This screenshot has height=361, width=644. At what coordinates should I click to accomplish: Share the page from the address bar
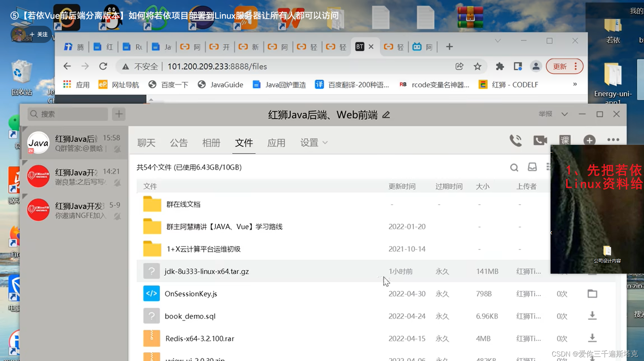pyautogui.click(x=459, y=66)
